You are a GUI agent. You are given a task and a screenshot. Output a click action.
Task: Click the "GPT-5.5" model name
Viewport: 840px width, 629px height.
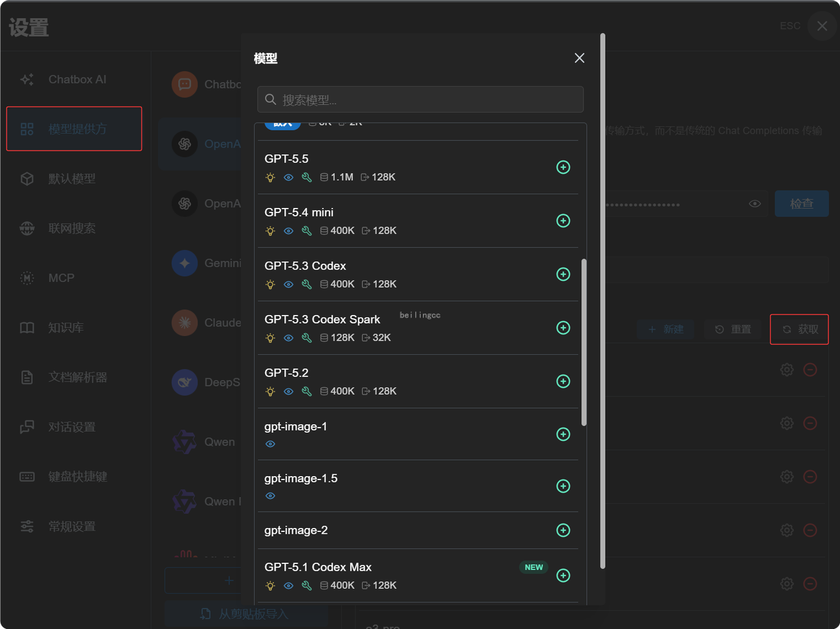(286, 159)
